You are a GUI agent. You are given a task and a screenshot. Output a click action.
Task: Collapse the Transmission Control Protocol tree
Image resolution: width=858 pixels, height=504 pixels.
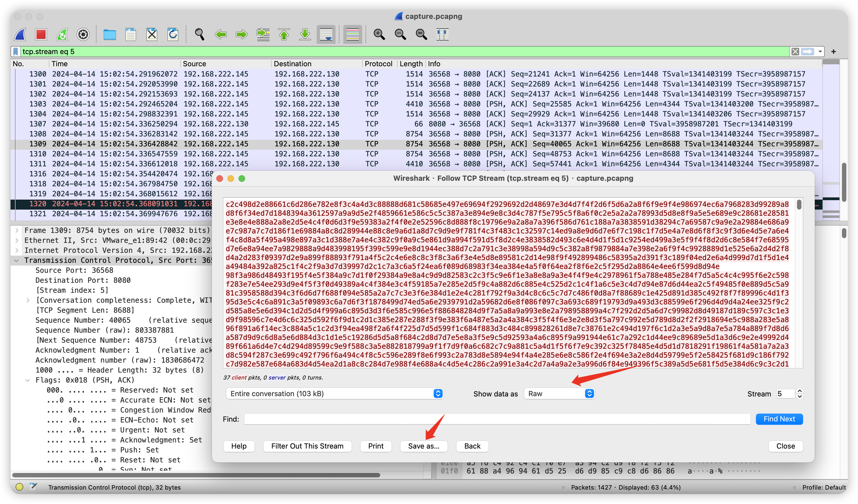click(16, 260)
